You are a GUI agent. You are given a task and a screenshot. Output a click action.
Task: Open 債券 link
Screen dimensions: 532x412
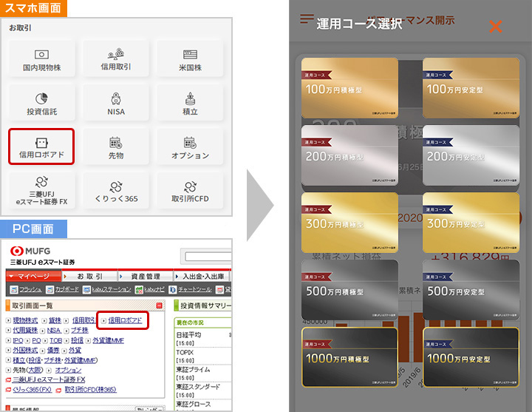coord(53,350)
